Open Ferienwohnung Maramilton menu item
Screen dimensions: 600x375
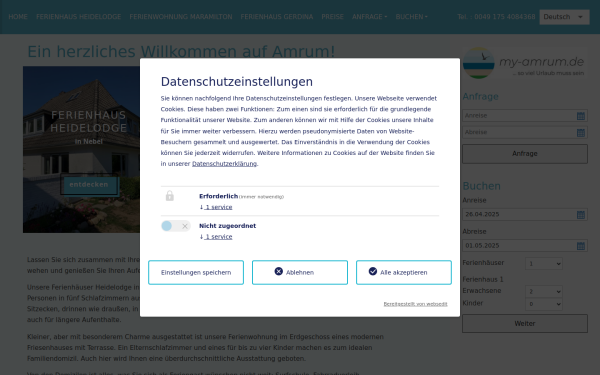(181, 17)
